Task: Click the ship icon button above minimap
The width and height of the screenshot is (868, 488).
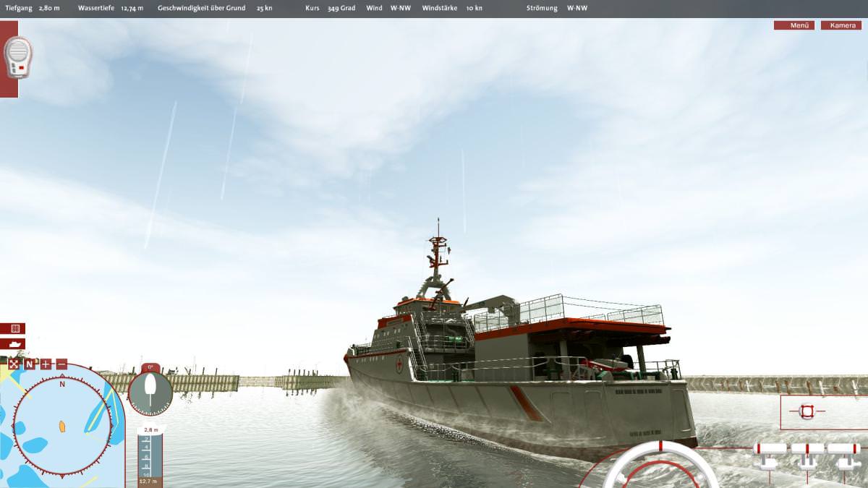Action: click(x=13, y=344)
